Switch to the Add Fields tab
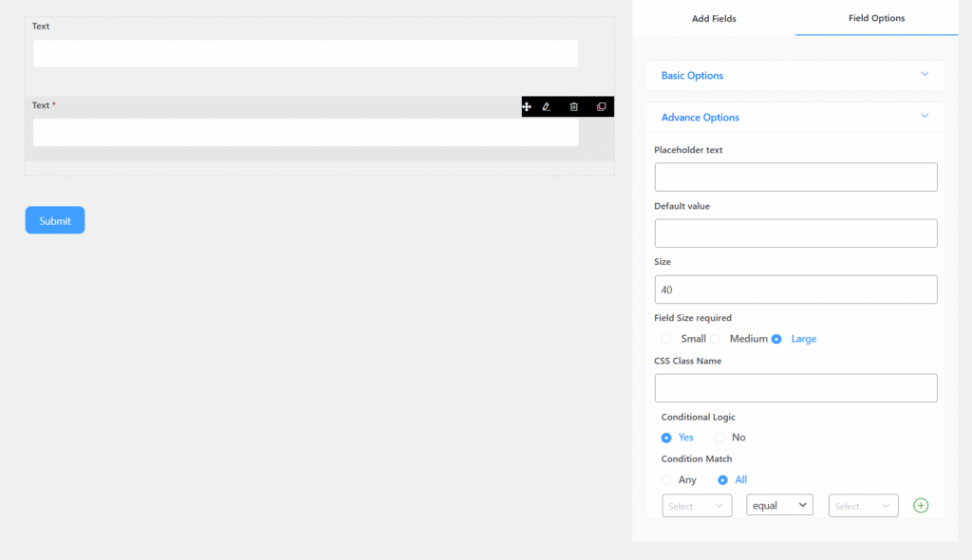The height and width of the screenshot is (560, 972). 714,18
